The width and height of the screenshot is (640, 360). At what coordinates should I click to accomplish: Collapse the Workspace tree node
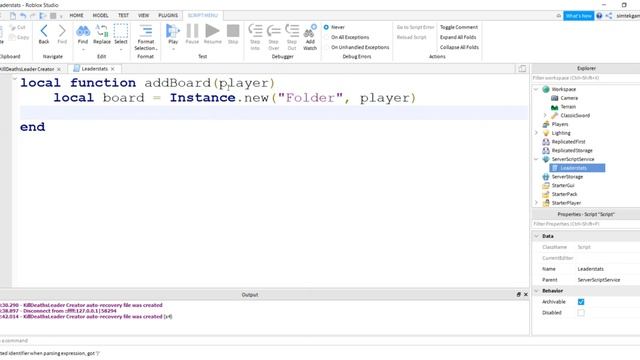[536, 89]
